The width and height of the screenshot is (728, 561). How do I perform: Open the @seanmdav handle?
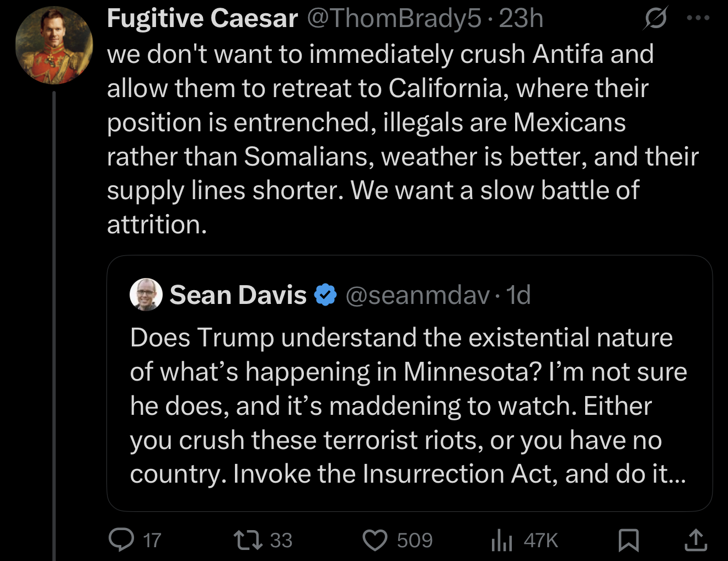click(417, 295)
